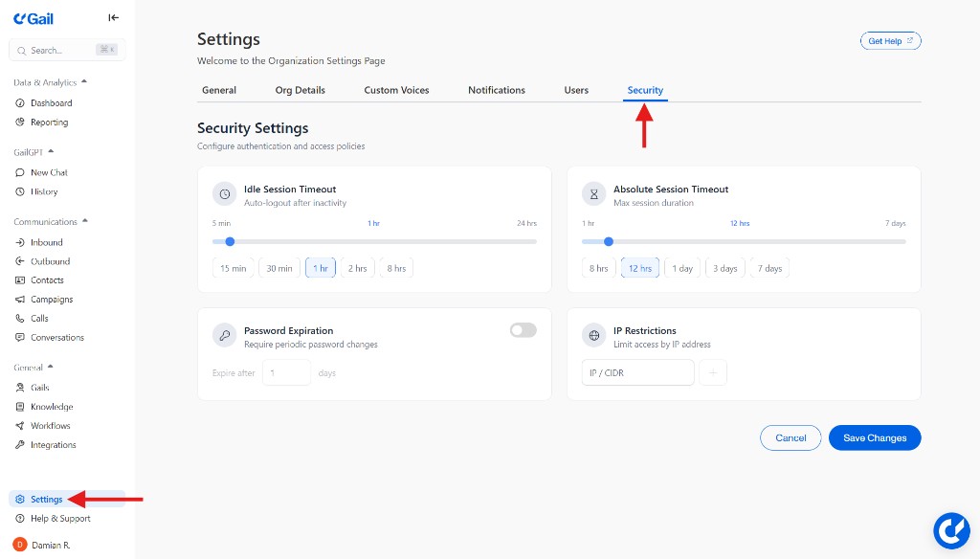Open the Inbound communications icon
The image size is (980, 559).
click(21, 241)
